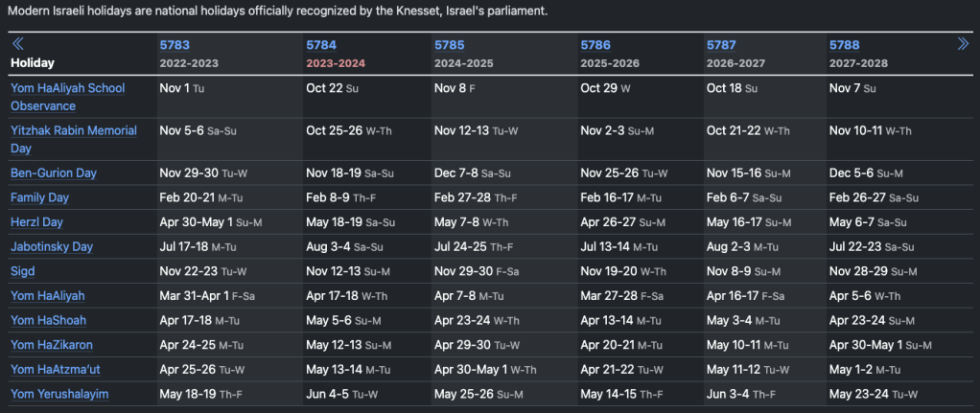Open the Sigd holiday link

tap(23, 271)
